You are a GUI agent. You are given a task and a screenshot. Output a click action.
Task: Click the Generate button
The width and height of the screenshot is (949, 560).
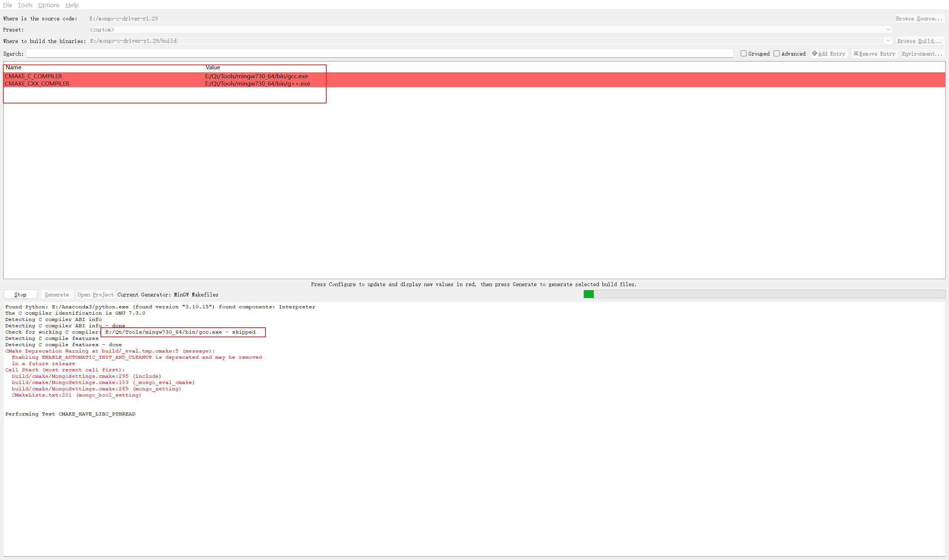57,295
